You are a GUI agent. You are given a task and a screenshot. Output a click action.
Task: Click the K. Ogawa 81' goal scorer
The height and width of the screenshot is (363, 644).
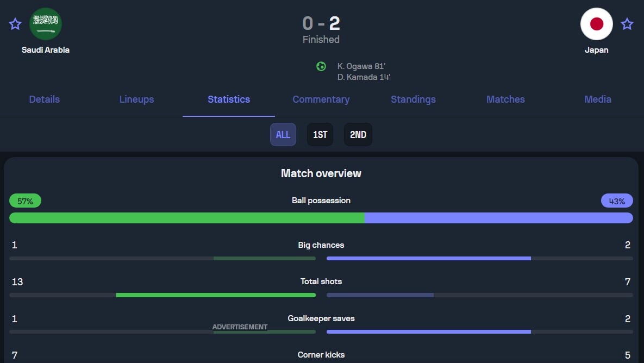click(361, 66)
